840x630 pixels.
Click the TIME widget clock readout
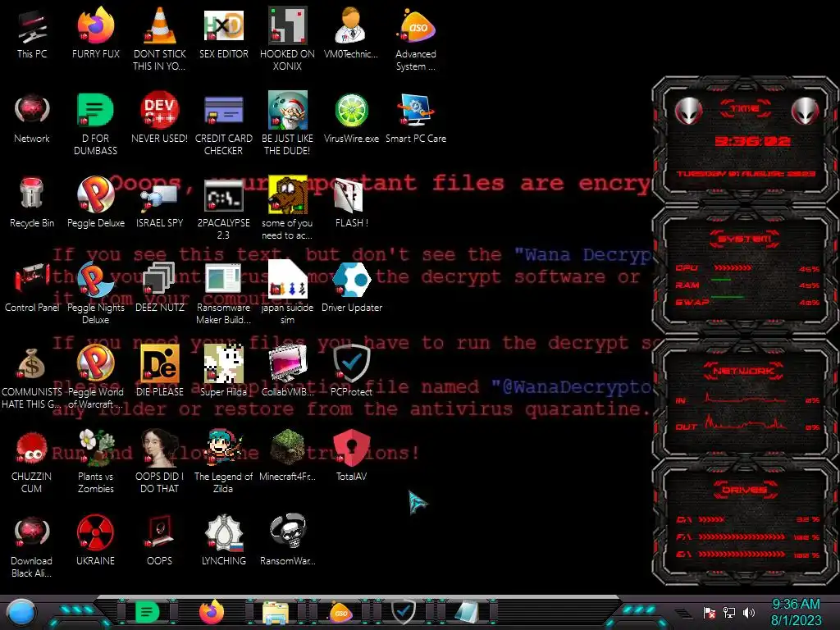tap(752, 141)
